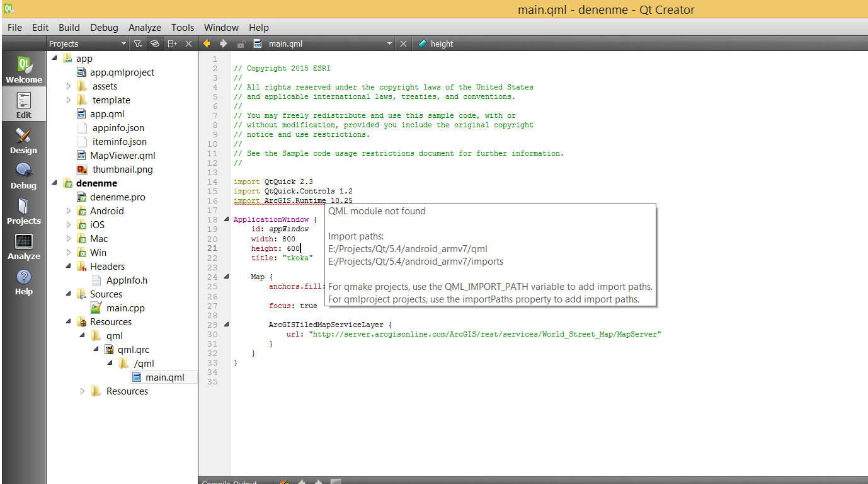Select the Edit mode sidebar icon

coord(24,105)
